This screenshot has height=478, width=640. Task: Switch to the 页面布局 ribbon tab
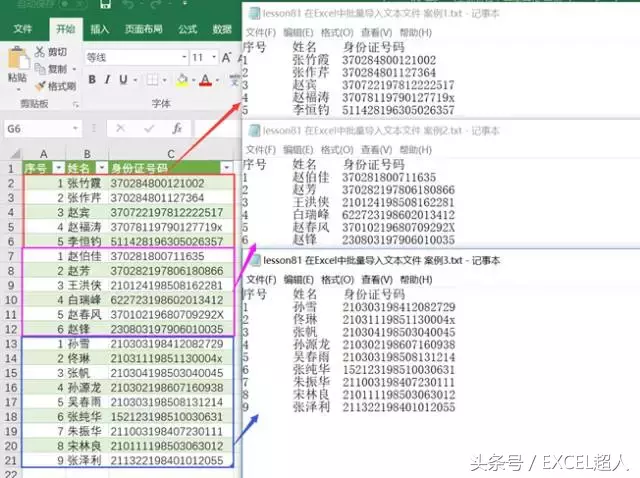pos(143,29)
